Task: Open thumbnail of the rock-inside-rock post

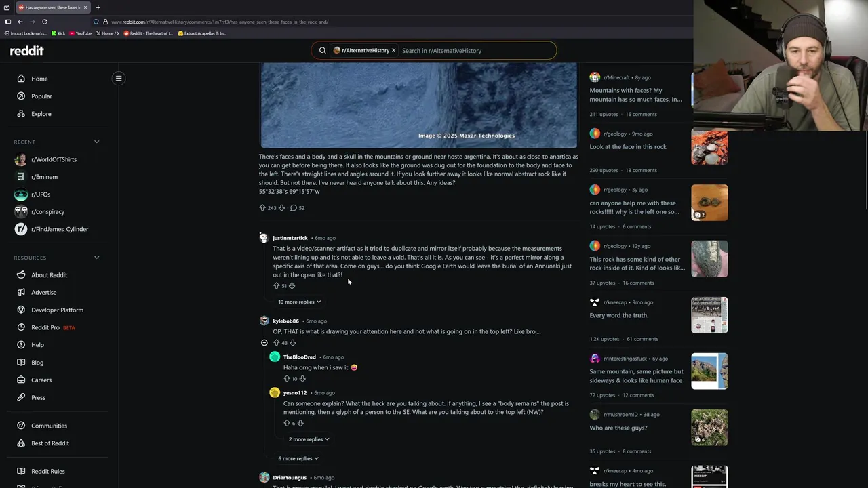Action: (x=709, y=259)
